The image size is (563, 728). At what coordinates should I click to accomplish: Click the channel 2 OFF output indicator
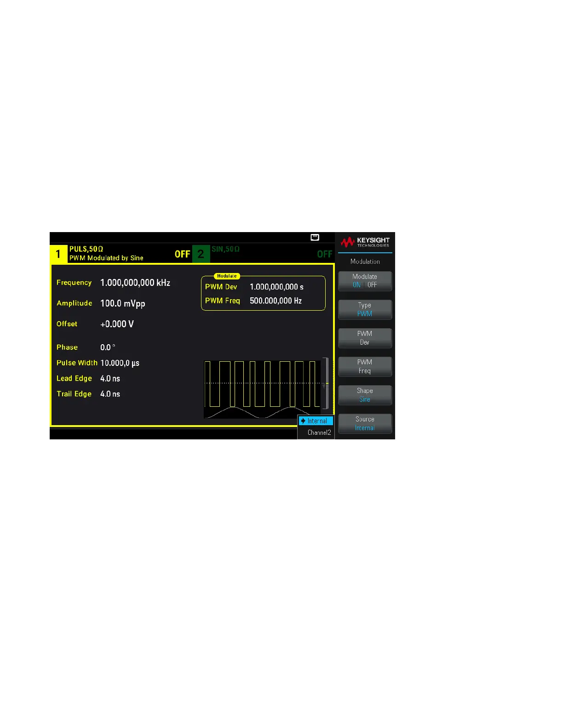[325, 254]
